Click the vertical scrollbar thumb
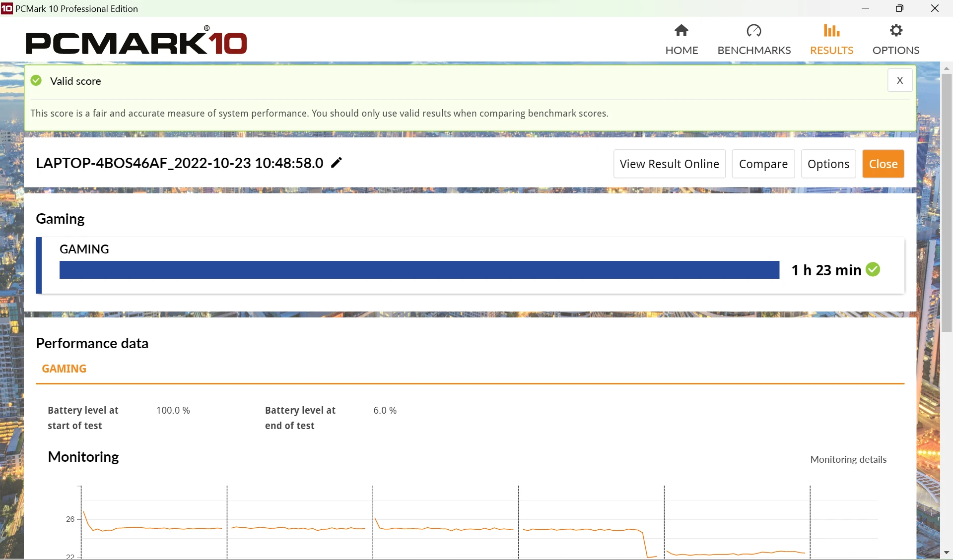 pyautogui.click(x=947, y=202)
